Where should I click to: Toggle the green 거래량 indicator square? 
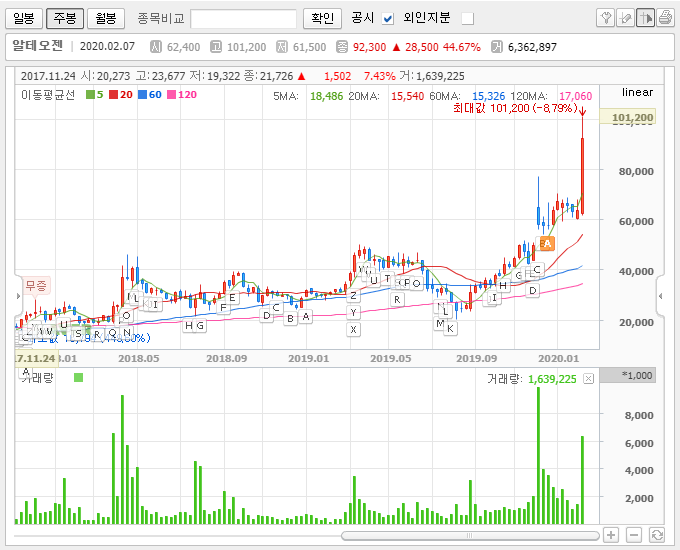tap(79, 378)
